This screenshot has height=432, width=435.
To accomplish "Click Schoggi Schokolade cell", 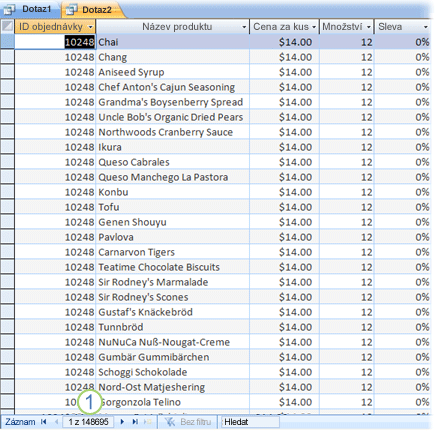I will point(173,372).
